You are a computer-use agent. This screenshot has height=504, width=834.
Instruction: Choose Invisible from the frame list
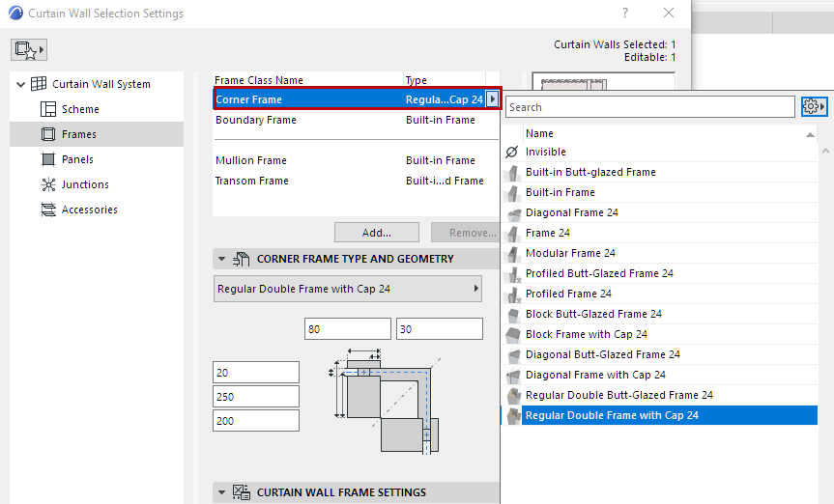pos(659,152)
